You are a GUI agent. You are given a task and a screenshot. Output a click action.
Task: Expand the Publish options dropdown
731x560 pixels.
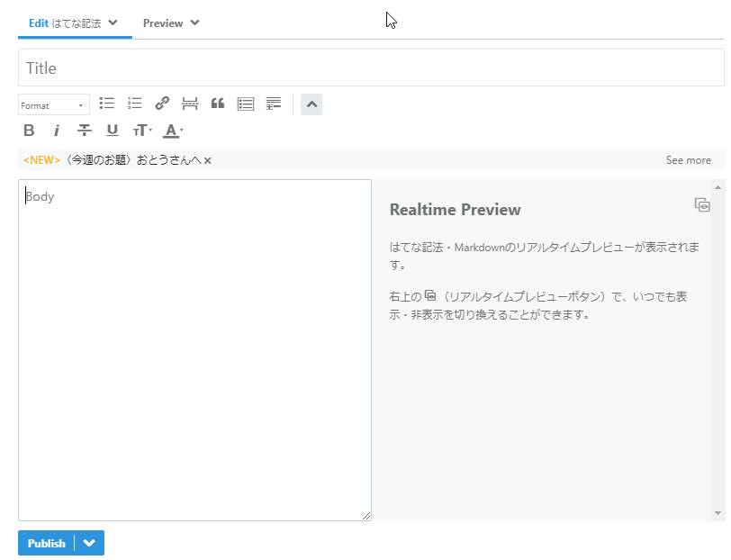(x=89, y=543)
